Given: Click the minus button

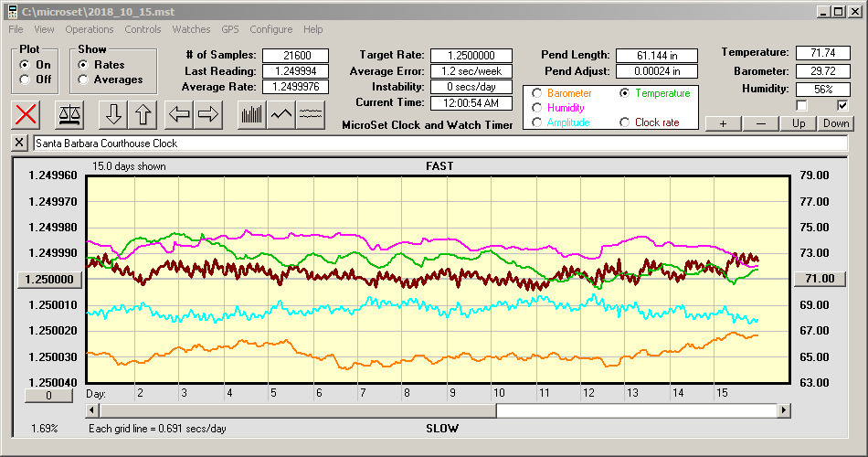Looking at the screenshot, I should (x=760, y=123).
